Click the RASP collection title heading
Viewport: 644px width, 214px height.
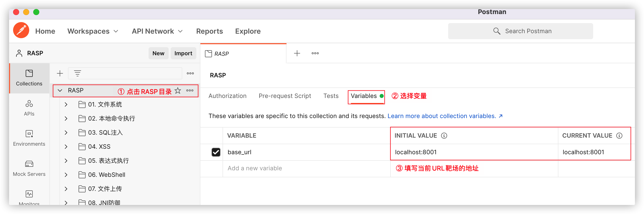coord(218,75)
